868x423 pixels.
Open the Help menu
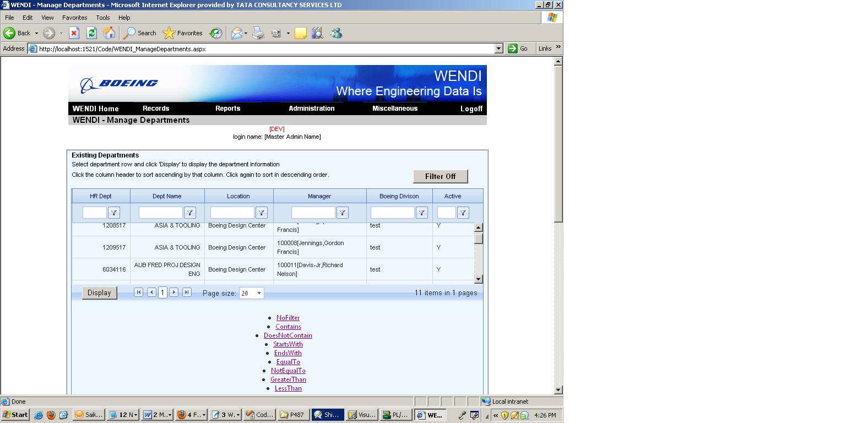tap(124, 18)
